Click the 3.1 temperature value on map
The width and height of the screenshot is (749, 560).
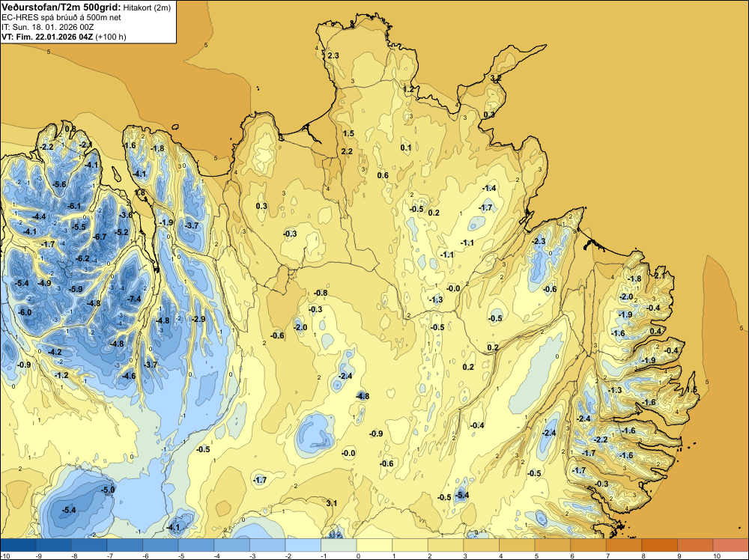tap(332, 503)
